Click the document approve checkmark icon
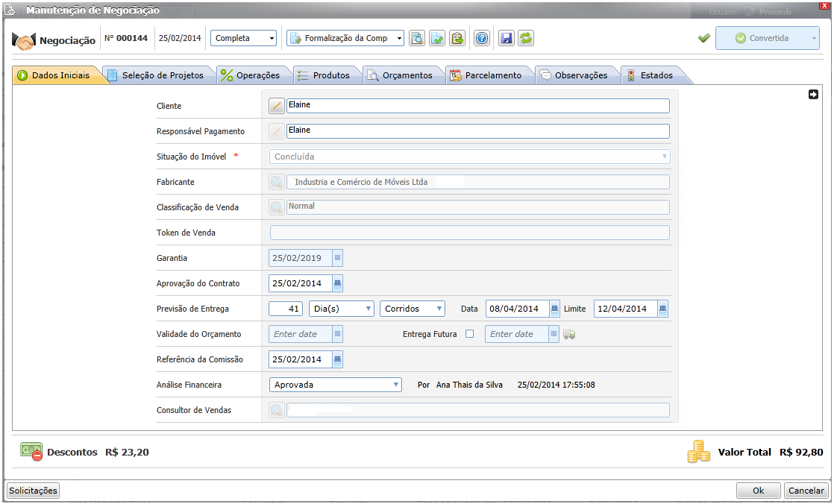The width and height of the screenshot is (834, 504). click(437, 38)
